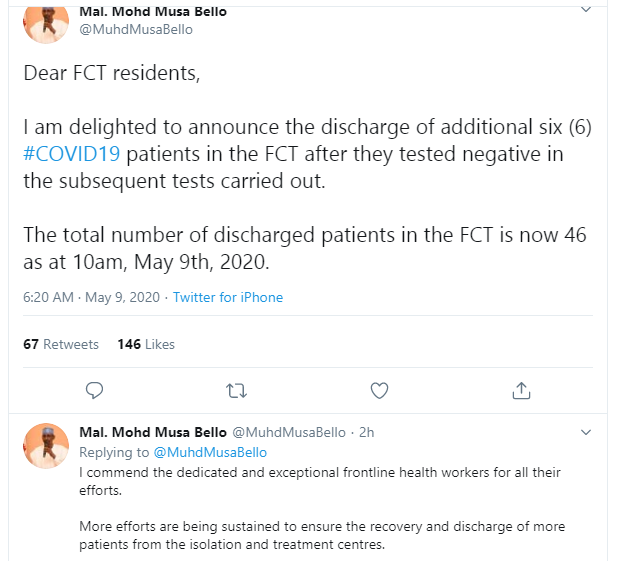Click the Twitter for iPhone link
627x561 pixels.
(x=228, y=297)
